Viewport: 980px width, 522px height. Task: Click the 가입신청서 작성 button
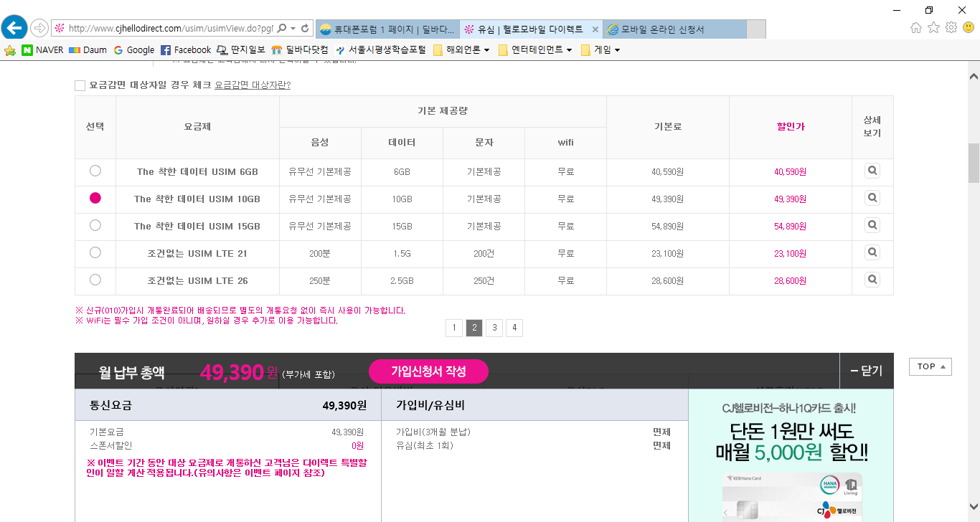[x=428, y=371]
